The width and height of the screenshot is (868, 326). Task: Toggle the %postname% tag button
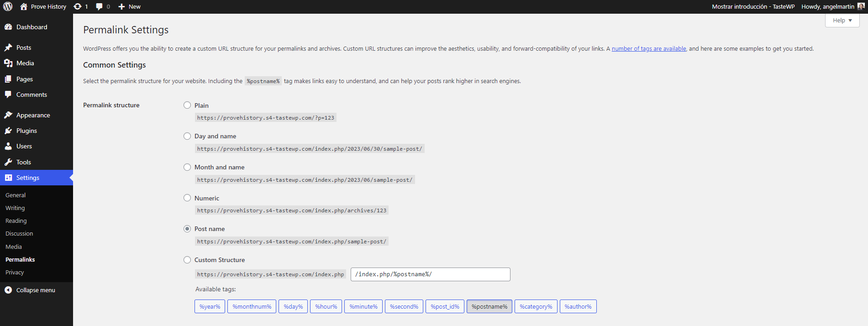click(489, 306)
